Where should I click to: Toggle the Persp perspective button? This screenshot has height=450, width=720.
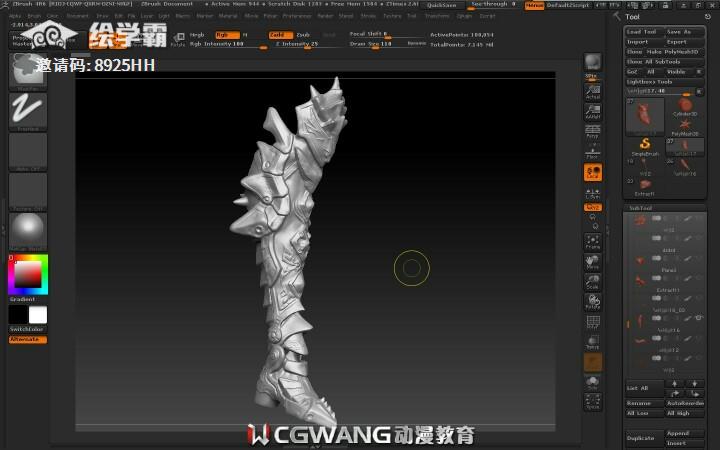(592, 131)
